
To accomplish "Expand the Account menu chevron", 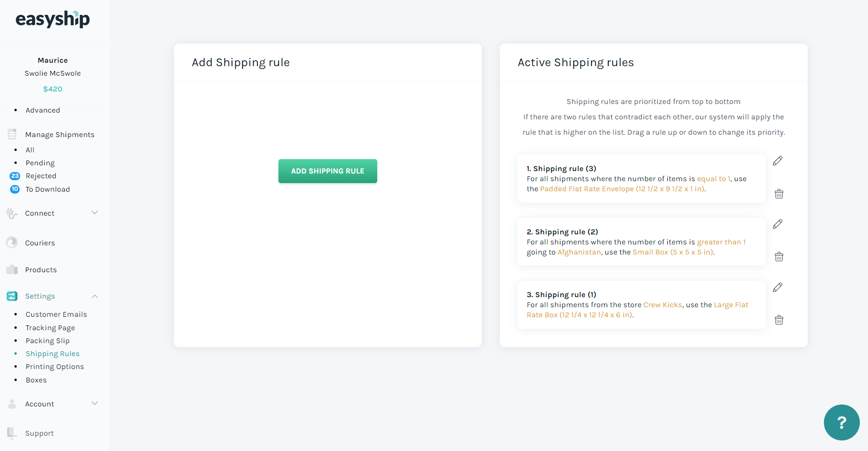I will tap(95, 403).
